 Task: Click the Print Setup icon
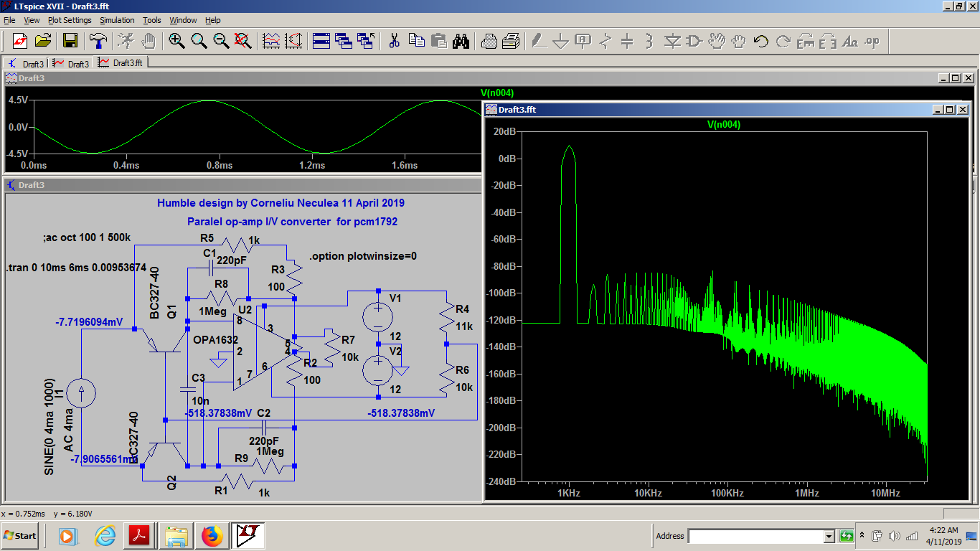point(489,41)
